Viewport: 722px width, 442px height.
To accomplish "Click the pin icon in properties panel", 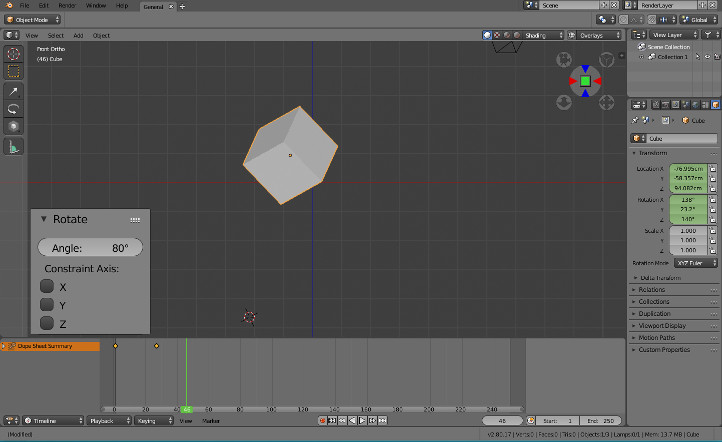I will (635, 120).
